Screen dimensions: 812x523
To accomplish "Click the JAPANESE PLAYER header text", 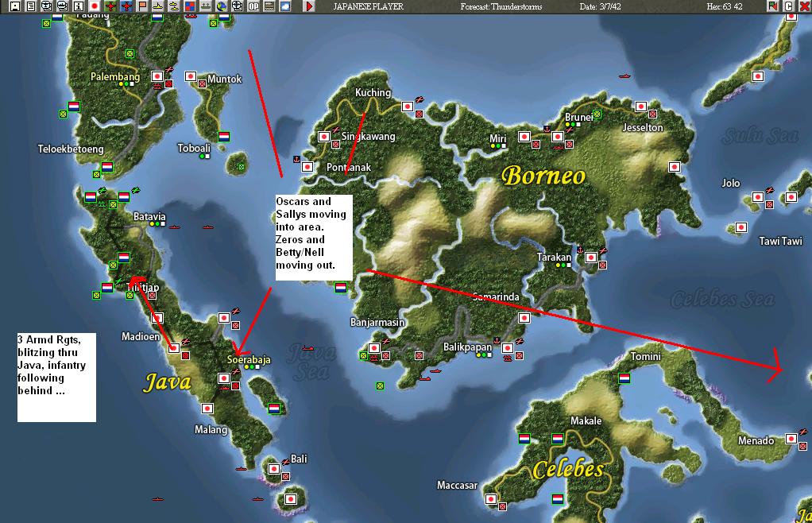I will [x=368, y=6].
